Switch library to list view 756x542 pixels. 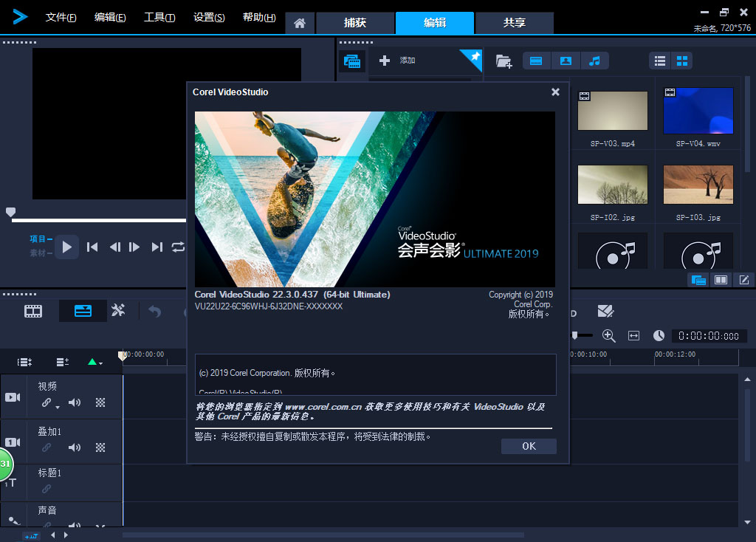pyautogui.click(x=660, y=61)
